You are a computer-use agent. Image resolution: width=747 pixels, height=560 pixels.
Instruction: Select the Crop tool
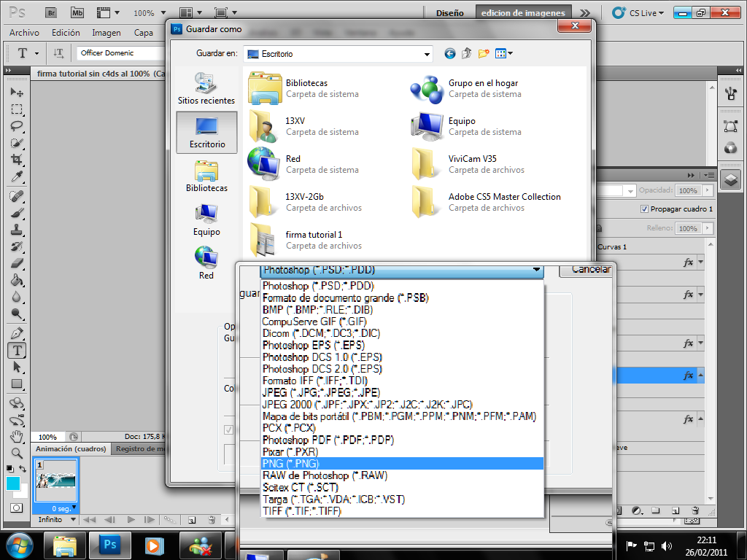(17, 160)
